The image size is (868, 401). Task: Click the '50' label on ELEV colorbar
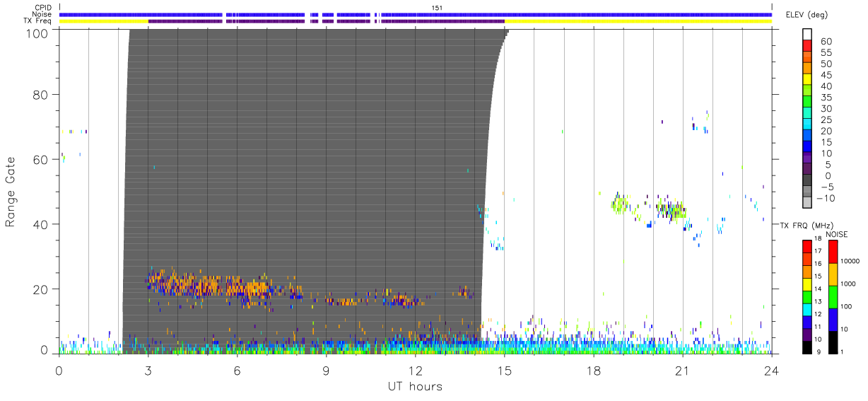[826, 64]
